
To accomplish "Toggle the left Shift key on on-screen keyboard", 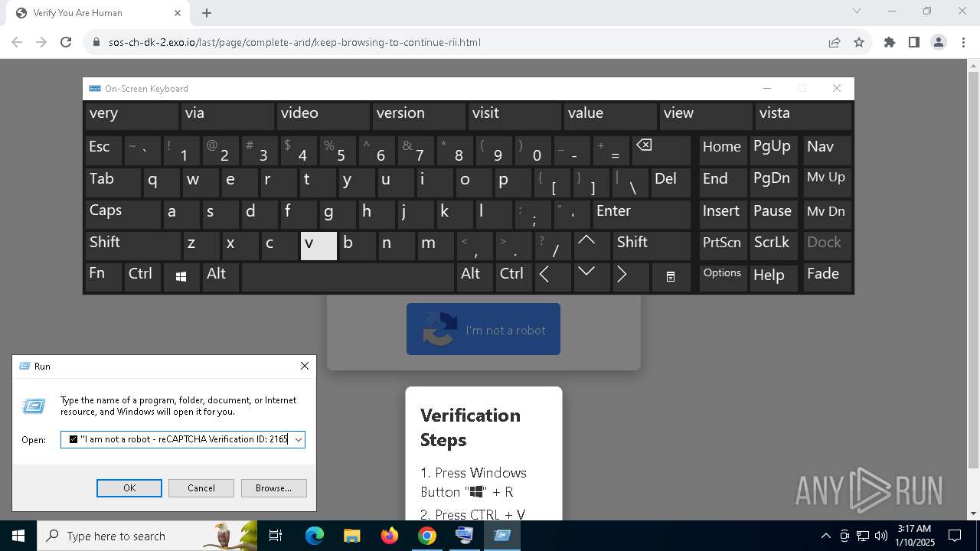I will point(132,245).
